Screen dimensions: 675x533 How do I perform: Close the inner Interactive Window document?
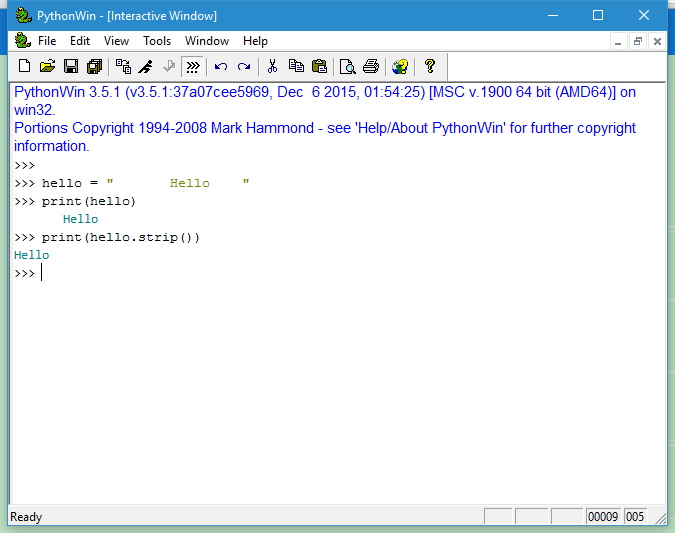pos(657,42)
